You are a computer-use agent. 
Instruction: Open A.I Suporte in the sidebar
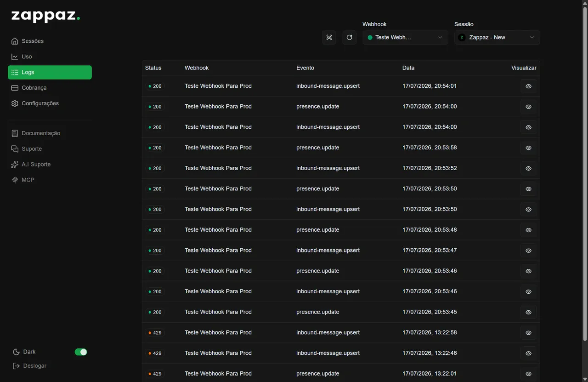click(x=50, y=165)
